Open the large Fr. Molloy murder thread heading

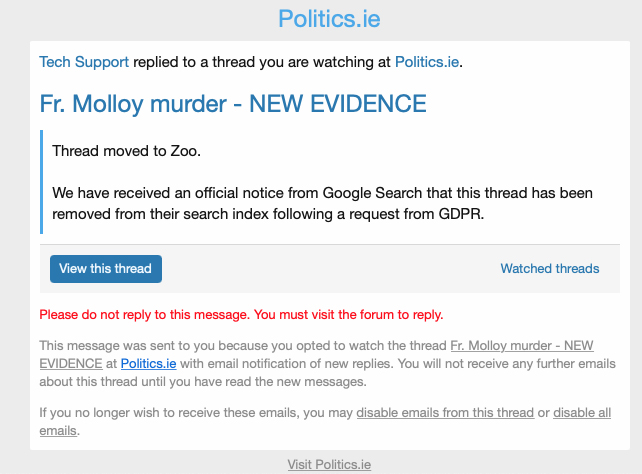(x=233, y=103)
